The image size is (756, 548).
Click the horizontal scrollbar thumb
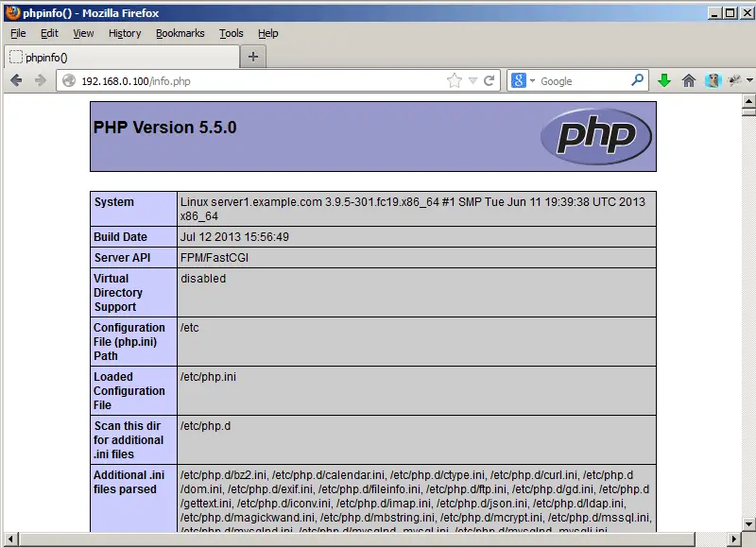coord(357,539)
